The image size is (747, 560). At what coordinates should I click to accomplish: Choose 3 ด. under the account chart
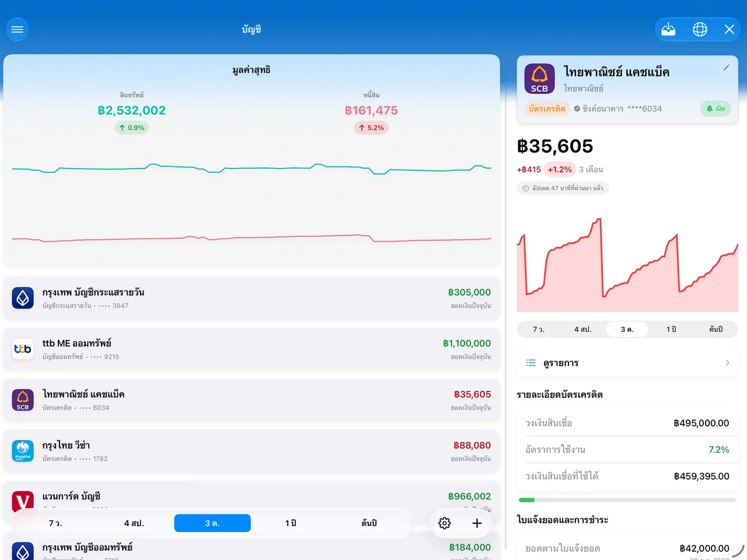click(x=627, y=330)
